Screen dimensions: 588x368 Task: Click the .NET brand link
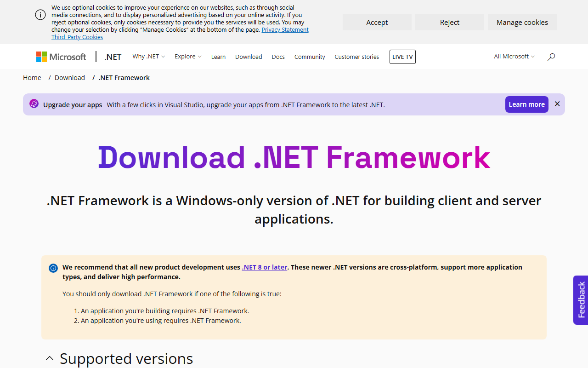click(x=113, y=57)
